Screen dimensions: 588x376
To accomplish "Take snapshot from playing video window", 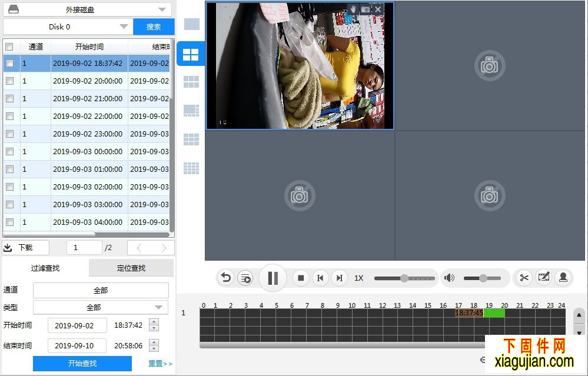I will coord(366,9).
